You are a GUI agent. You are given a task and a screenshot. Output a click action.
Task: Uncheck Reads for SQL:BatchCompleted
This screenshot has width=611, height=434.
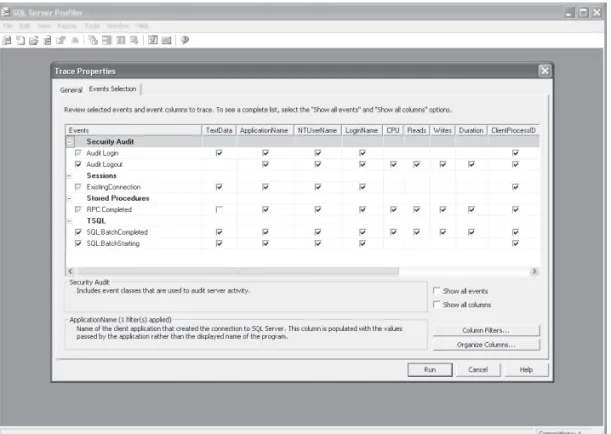point(417,232)
